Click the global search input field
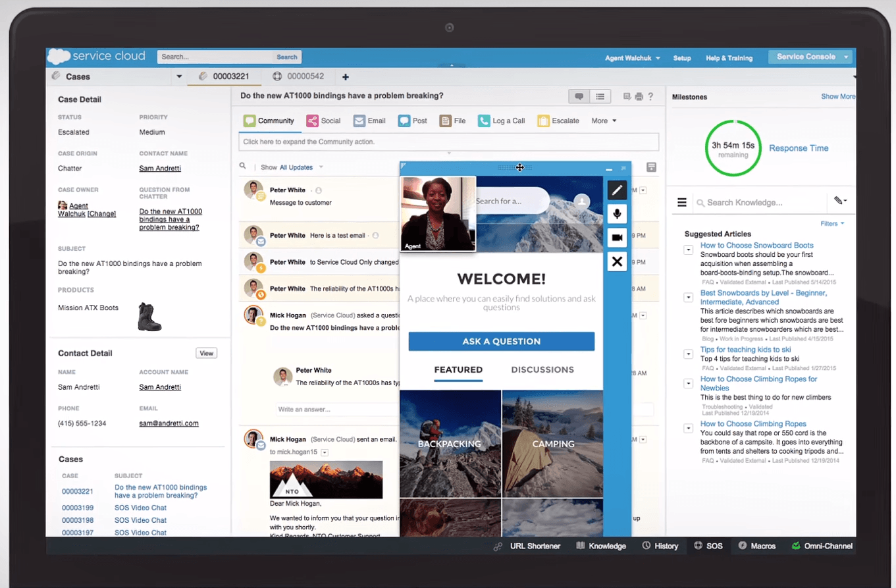 click(x=215, y=57)
